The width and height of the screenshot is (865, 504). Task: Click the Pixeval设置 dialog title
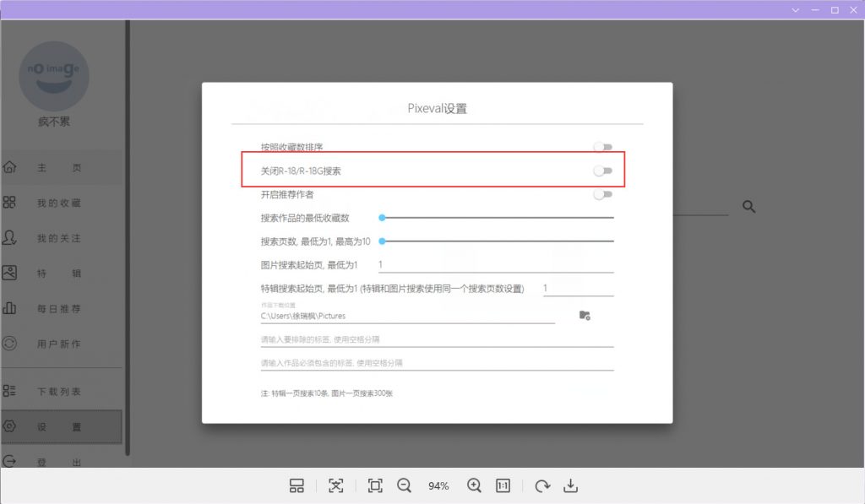438,109
